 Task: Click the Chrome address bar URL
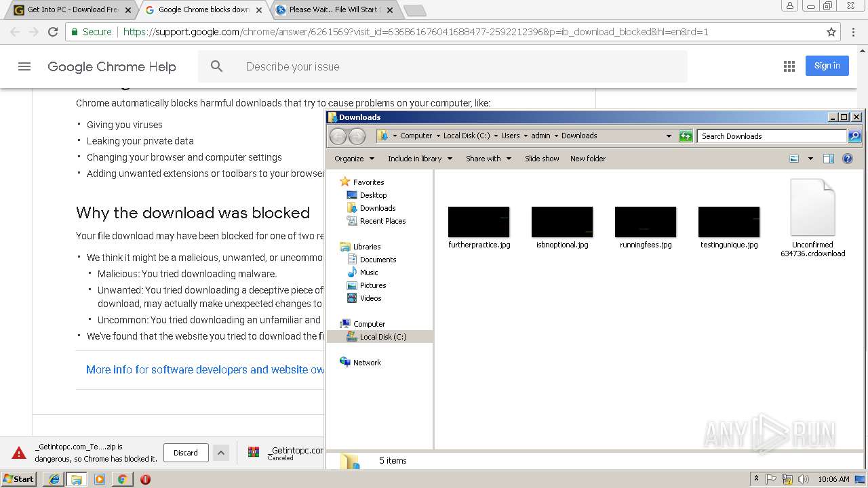416,32
